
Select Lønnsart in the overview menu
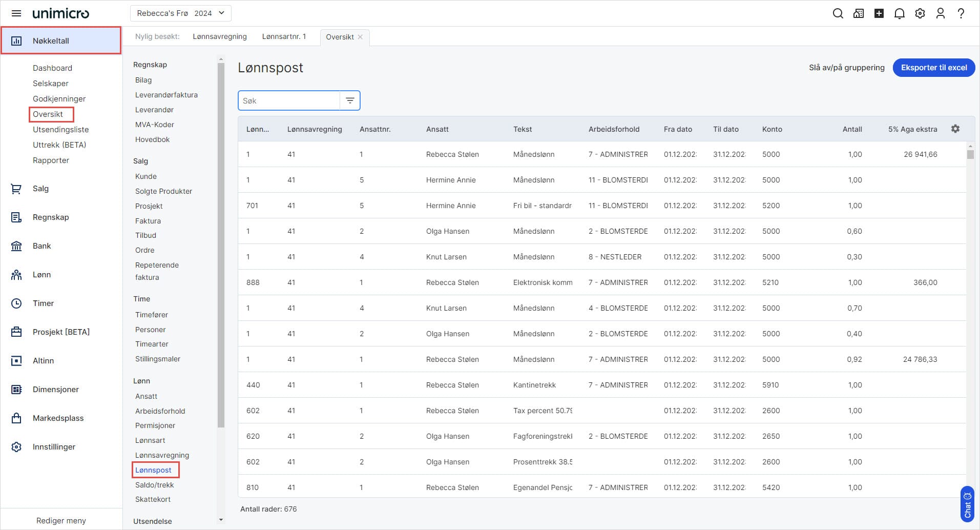coord(150,440)
